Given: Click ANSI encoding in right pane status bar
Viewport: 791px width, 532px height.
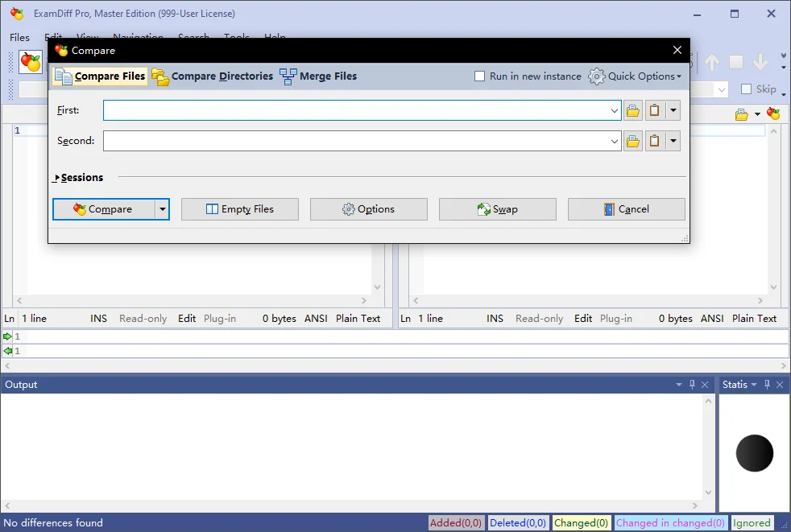Looking at the screenshot, I should 712,319.
